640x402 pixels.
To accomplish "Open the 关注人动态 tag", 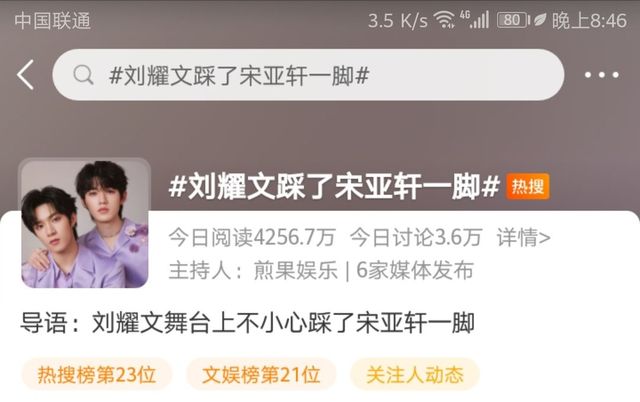I will 415,375.
